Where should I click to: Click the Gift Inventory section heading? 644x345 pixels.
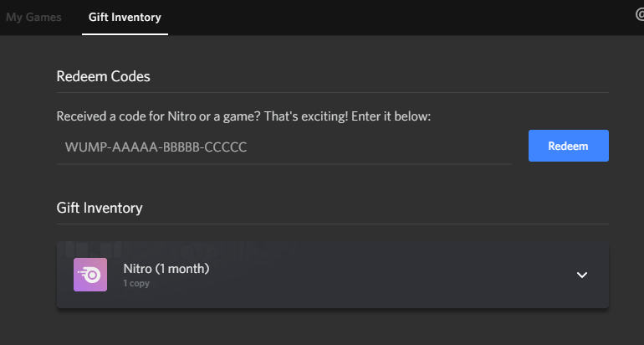[100, 208]
